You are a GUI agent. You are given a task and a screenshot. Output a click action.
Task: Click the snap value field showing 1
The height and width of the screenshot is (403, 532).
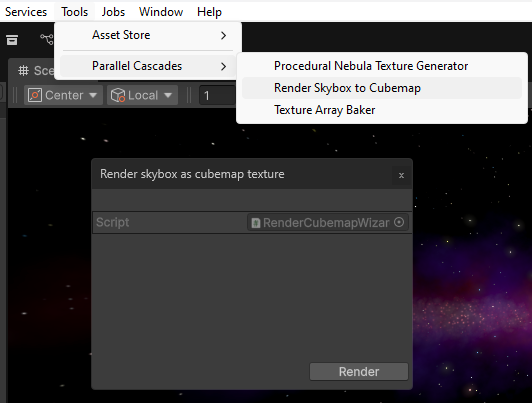point(217,96)
